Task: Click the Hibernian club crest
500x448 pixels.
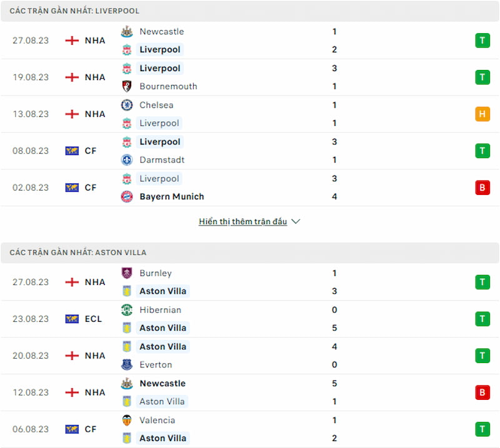Action: [x=127, y=310]
